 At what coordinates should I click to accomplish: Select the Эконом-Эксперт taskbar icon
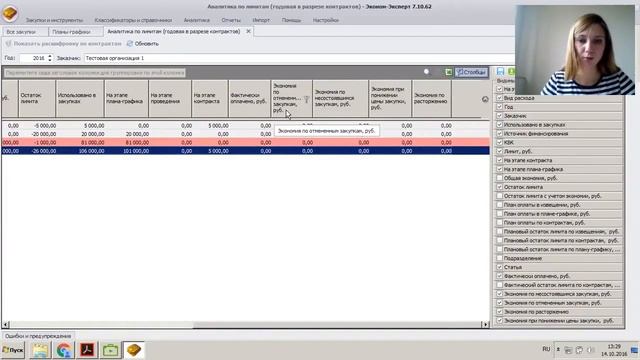click(x=134, y=350)
